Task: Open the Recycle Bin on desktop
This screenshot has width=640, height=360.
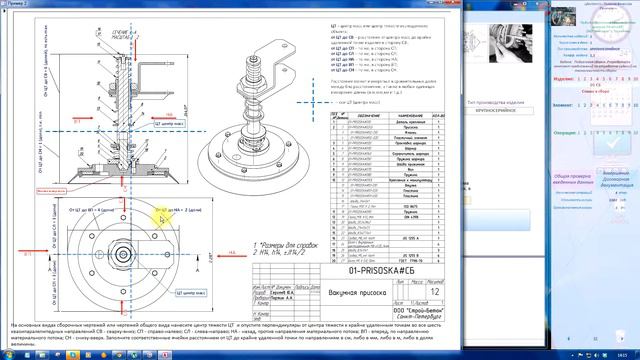Action: (x=620, y=336)
